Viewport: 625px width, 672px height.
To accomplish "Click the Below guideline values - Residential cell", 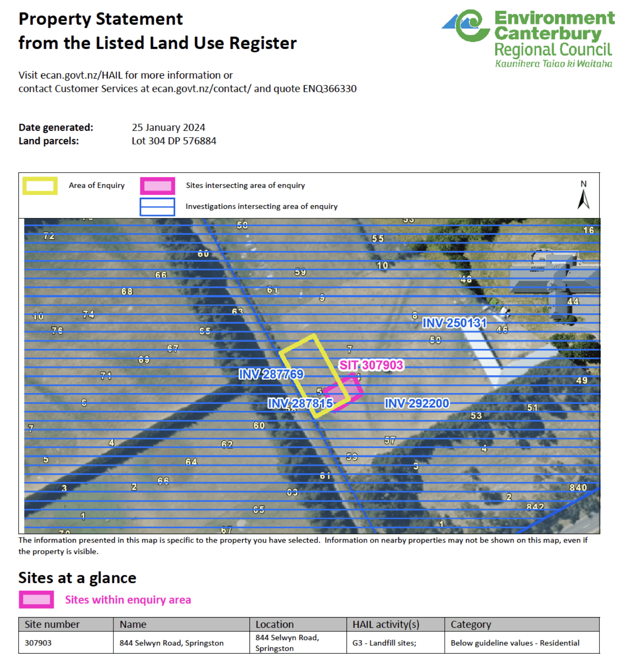I will (x=515, y=643).
